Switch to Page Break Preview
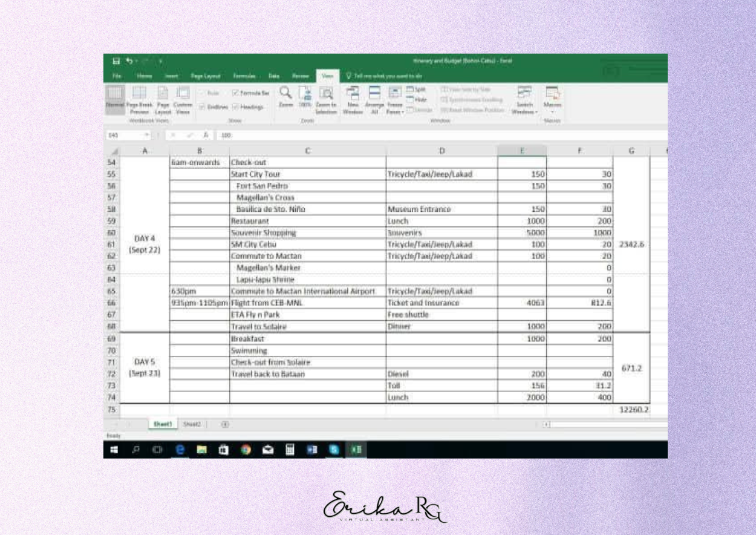The image size is (756, 535). (x=138, y=100)
